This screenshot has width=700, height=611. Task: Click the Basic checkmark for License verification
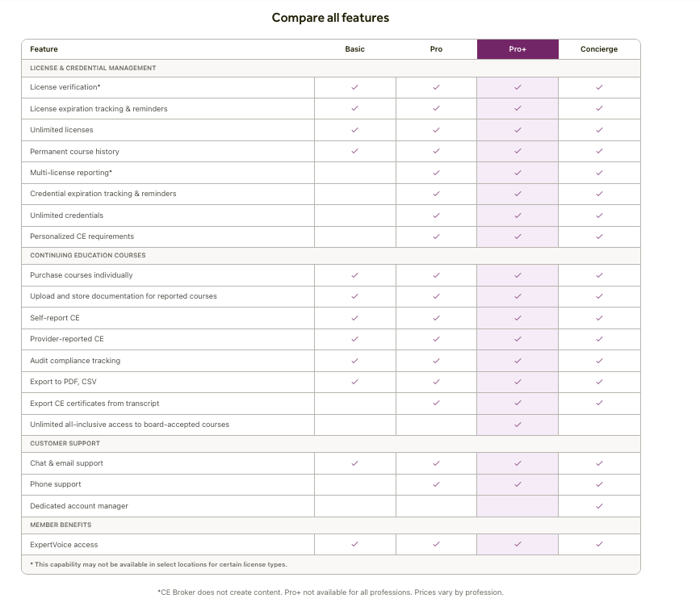[x=354, y=87]
